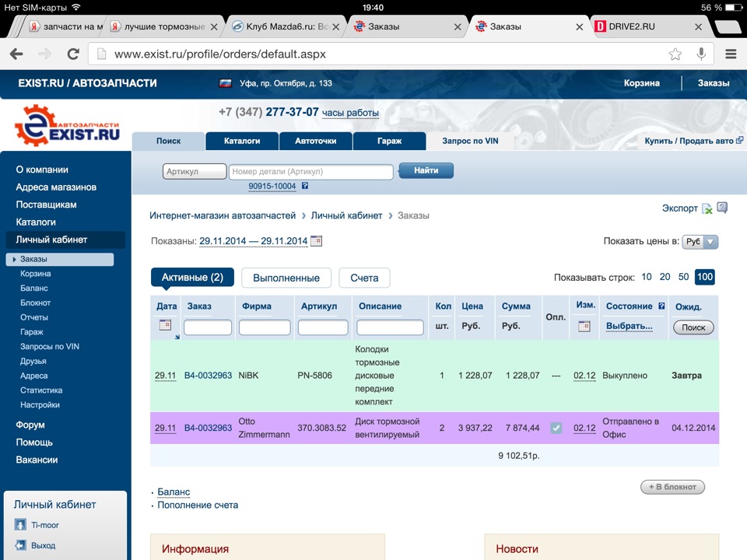Click the Ti-moor user profile icon

click(x=20, y=525)
